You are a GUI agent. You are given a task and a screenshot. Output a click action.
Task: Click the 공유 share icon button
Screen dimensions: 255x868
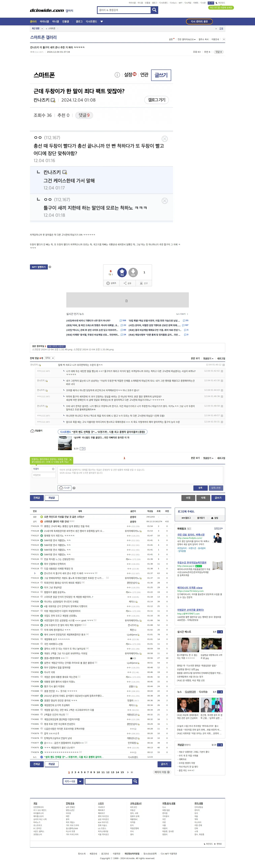pyautogui.click(x=128, y=283)
